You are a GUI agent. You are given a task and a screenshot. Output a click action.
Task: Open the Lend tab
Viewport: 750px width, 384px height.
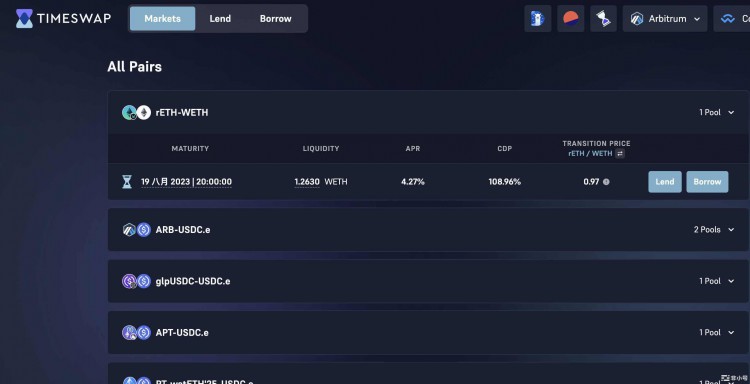pyautogui.click(x=220, y=19)
